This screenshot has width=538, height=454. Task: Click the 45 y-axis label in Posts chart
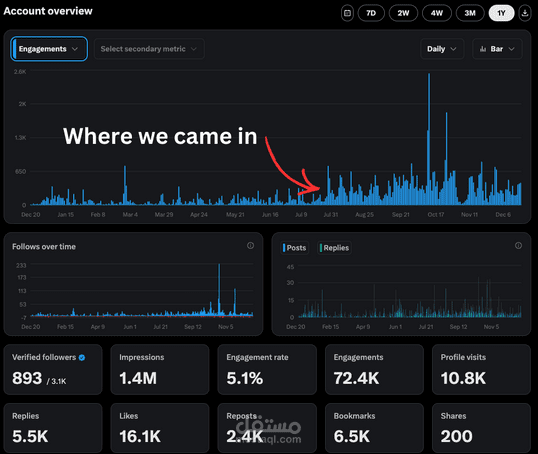pos(290,267)
